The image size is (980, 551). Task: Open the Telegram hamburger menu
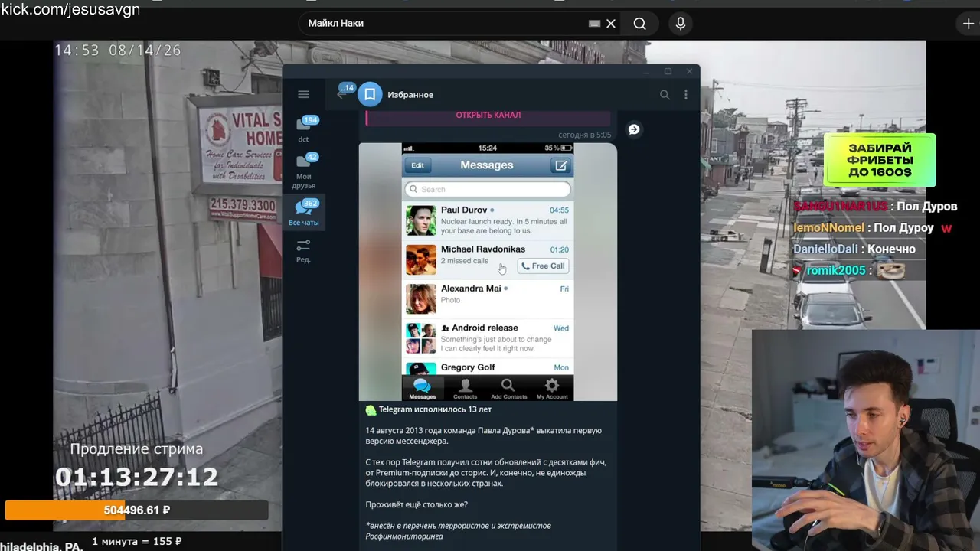pos(303,94)
